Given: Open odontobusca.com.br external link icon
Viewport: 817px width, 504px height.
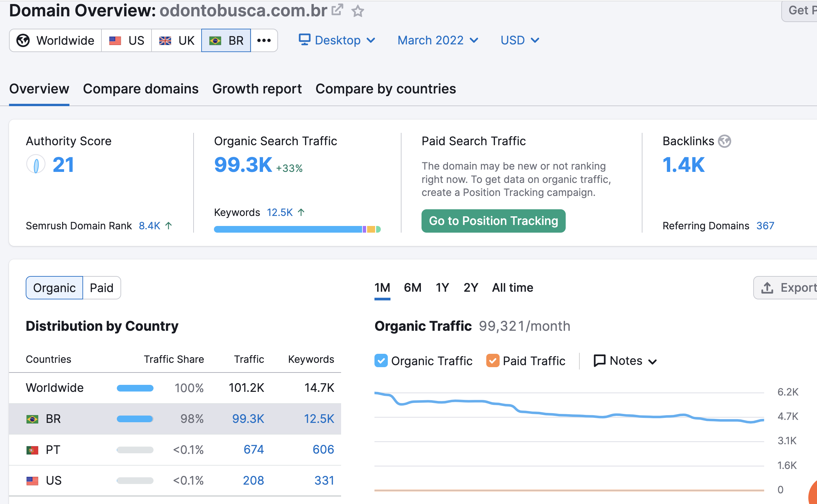Looking at the screenshot, I should tap(337, 10).
